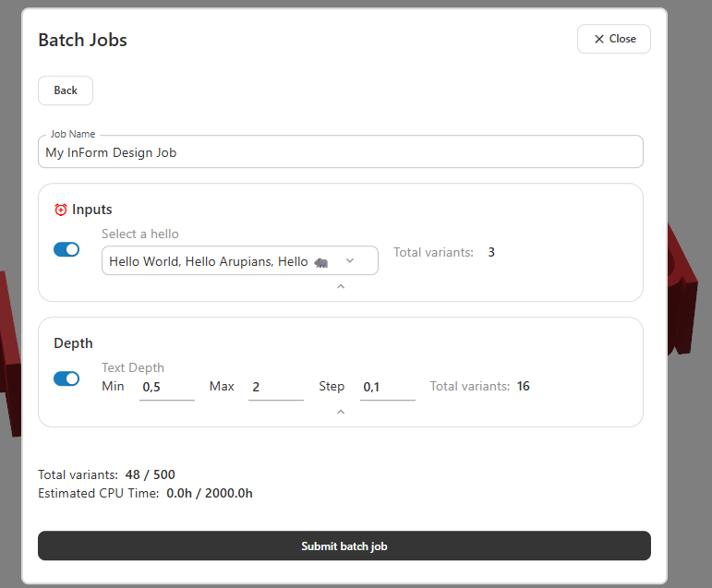Click the Back button
Viewport: 712px width, 588px height.
click(66, 90)
